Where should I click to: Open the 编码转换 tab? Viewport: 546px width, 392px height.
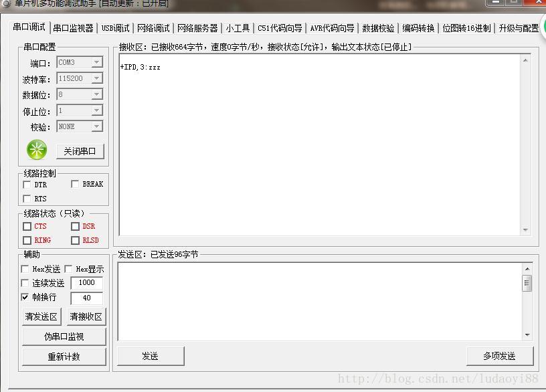point(418,28)
